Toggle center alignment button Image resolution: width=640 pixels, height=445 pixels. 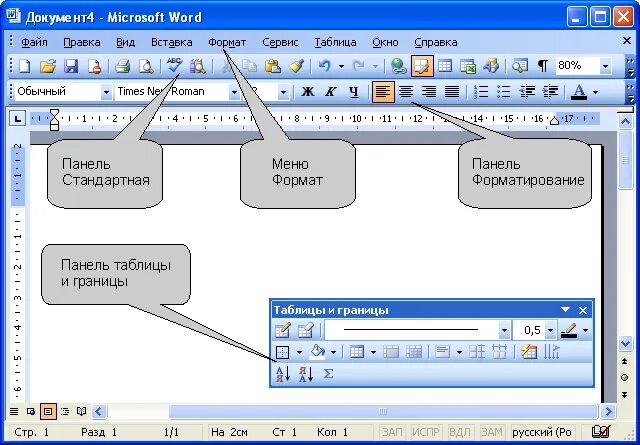pyautogui.click(x=406, y=91)
